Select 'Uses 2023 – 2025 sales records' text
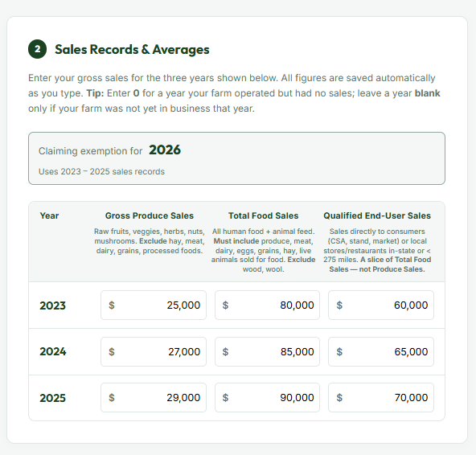This screenshot has height=455, width=476. 101,171
